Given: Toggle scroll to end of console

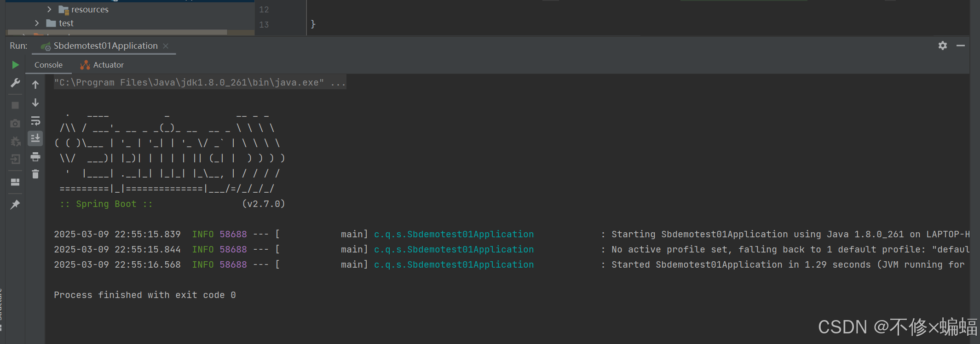Looking at the screenshot, I should pos(35,138).
